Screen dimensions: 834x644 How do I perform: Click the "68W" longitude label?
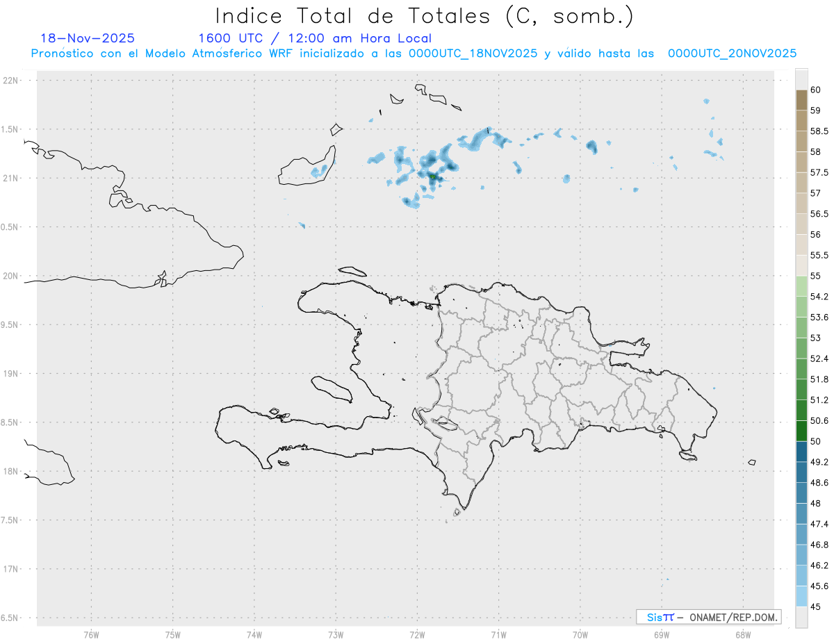pos(743,634)
